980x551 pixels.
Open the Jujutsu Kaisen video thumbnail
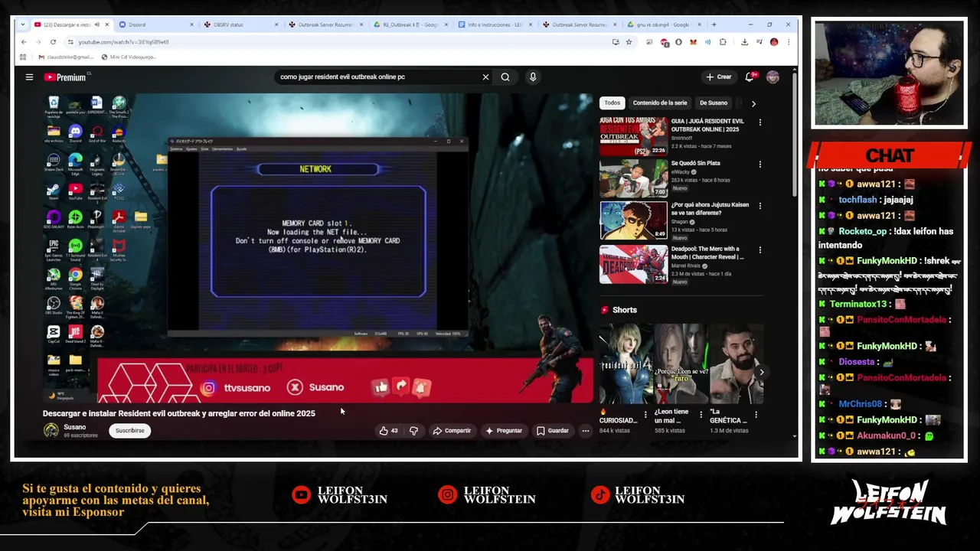[x=633, y=220]
